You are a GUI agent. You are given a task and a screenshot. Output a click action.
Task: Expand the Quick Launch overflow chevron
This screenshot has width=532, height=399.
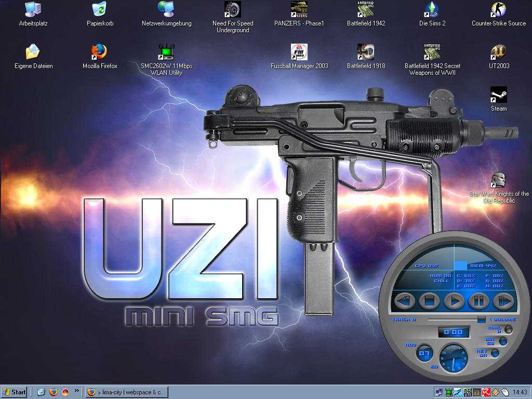(x=77, y=390)
